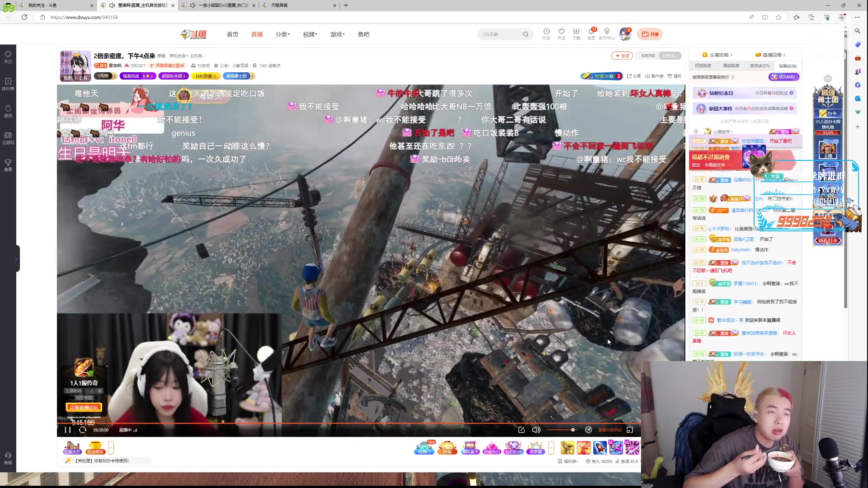Collapse the 最强勇士团 widget minus button
The height and width of the screenshot is (488, 868).
tap(828, 78)
